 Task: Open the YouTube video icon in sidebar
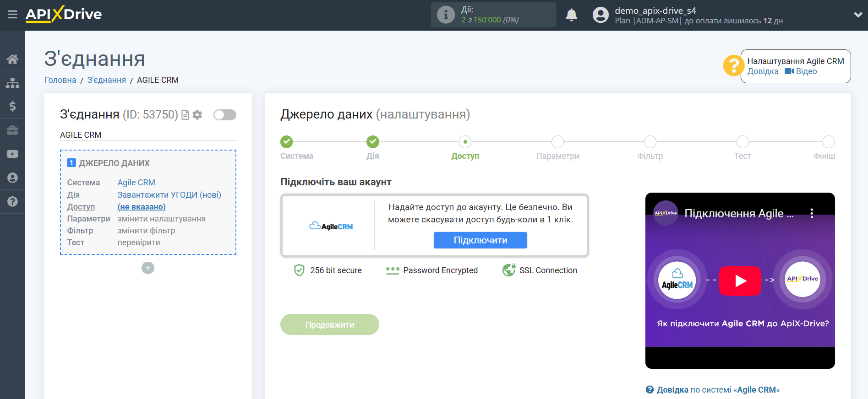pyautogui.click(x=12, y=154)
